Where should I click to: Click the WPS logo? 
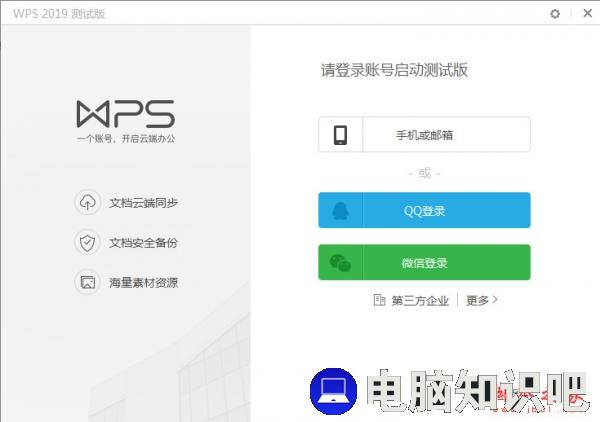(126, 114)
